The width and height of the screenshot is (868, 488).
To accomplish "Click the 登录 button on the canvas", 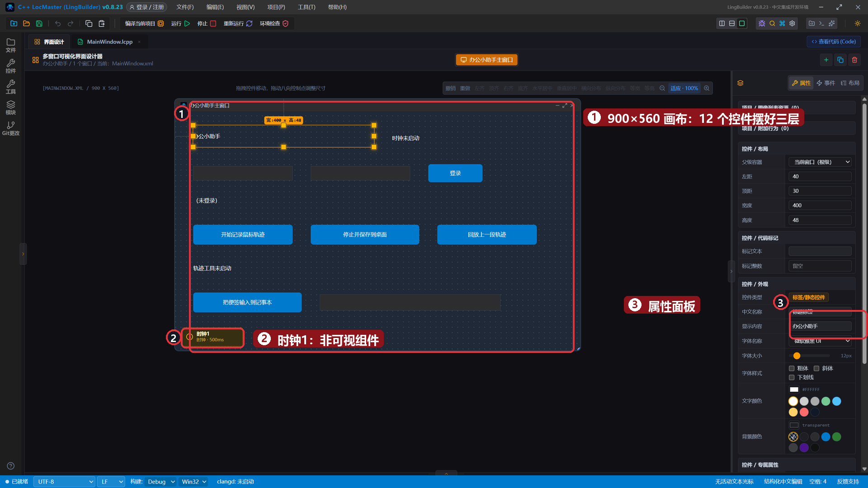I will coord(455,173).
